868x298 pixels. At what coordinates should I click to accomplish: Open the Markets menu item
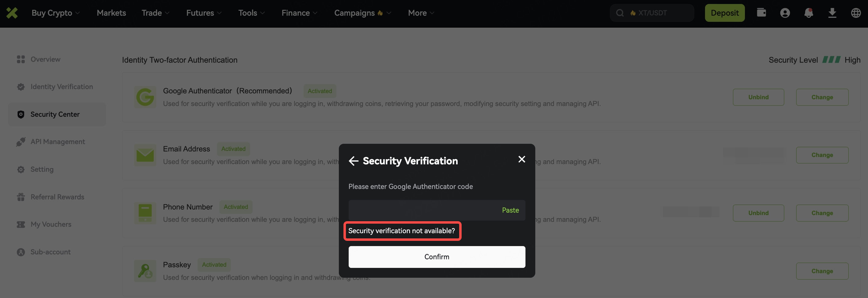111,13
